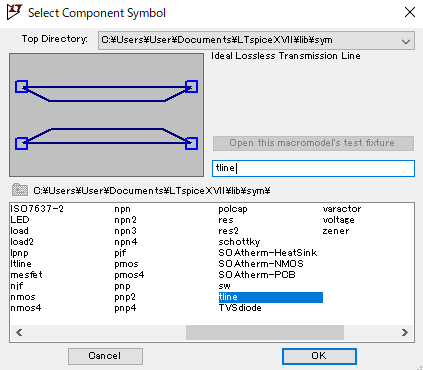This screenshot has height=370, width=423.
Task: Select the pnp2 component
Action: (125, 297)
